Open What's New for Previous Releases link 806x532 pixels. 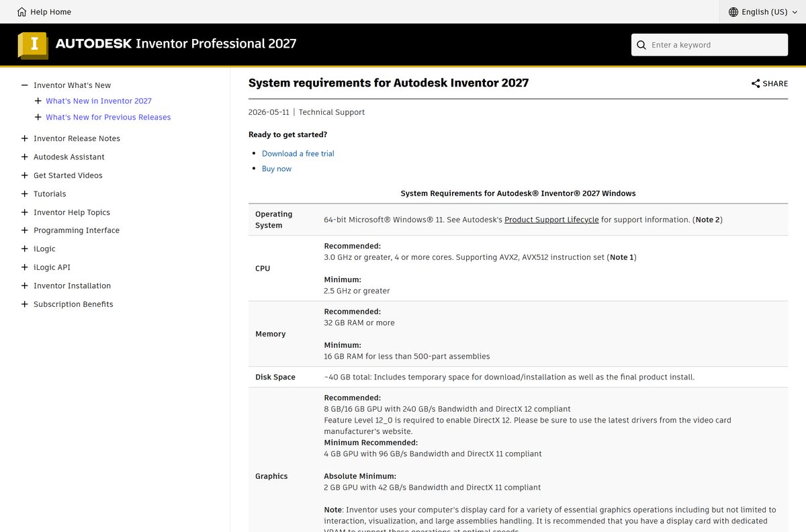(x=108, y=117)
